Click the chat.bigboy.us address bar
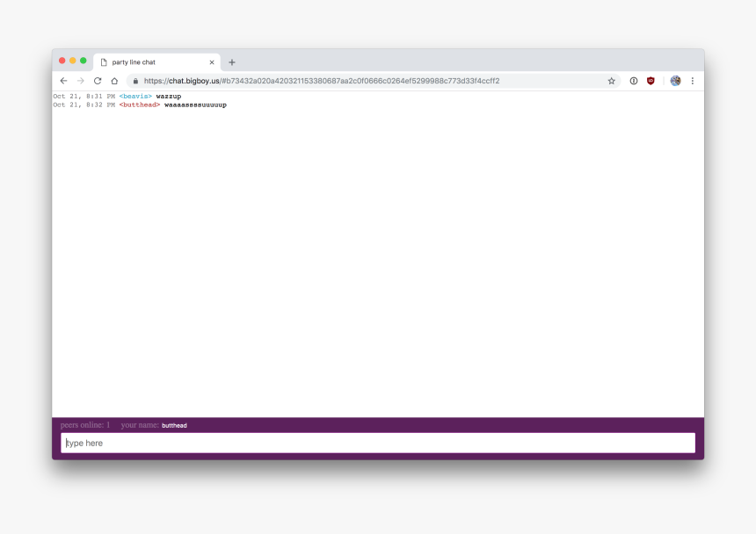 coord(352,81)
